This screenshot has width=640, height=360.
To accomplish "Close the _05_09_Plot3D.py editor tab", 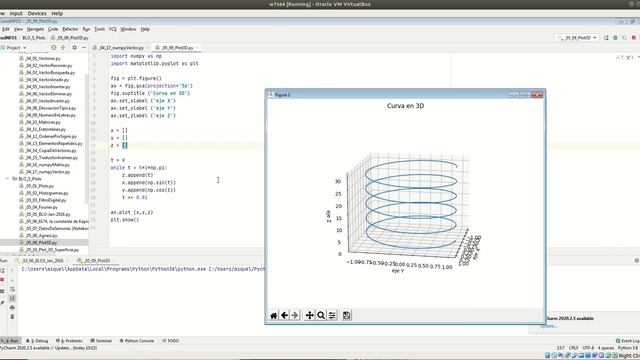I will pos(197,48).
